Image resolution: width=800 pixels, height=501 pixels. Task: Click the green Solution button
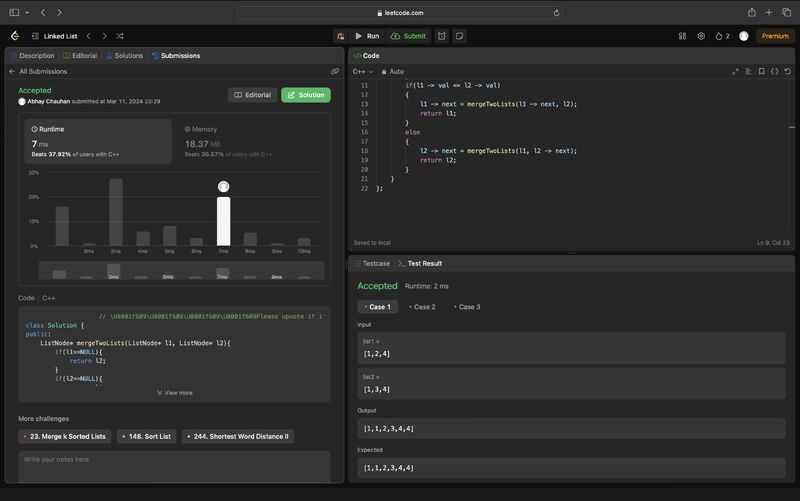[305, 95]
